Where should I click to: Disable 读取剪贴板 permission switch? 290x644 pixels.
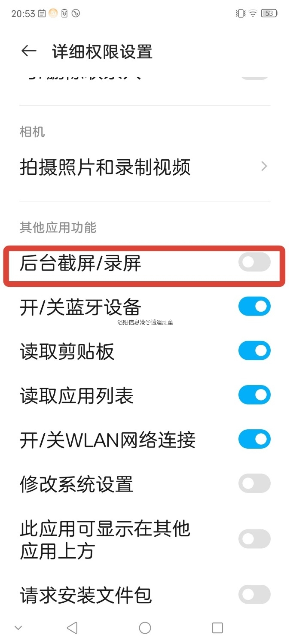click(254, 351)
